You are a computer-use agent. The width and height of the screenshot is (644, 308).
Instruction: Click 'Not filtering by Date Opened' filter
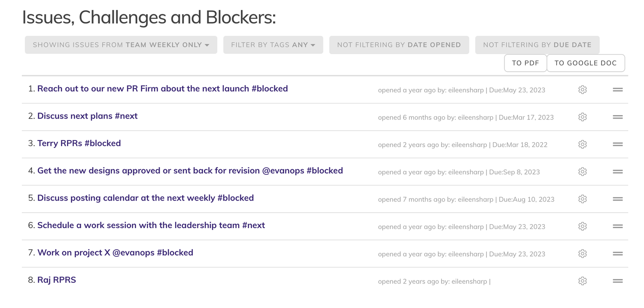[399, 45]
